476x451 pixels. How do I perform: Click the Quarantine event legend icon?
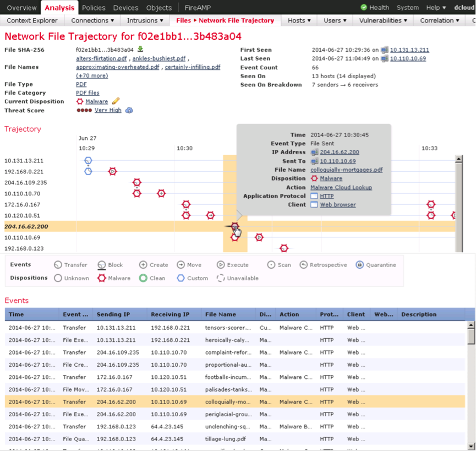pos(359,265)
